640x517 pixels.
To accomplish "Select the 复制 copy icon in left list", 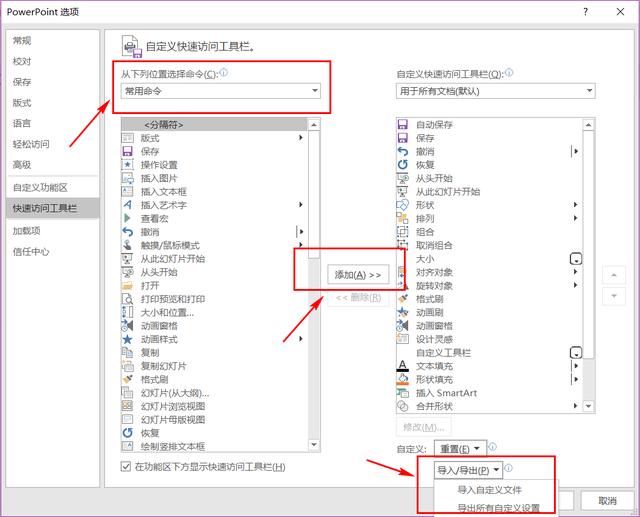I will click(x=127, y=353).
